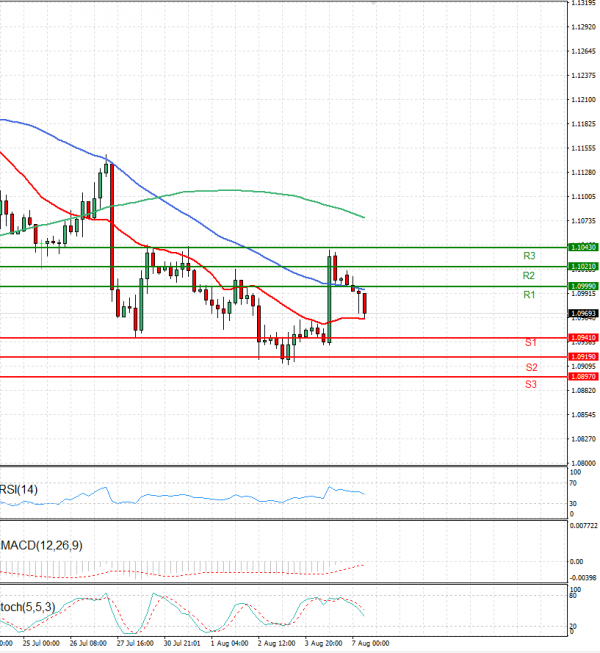Click the 1.08000 price axis value

click(583, 463)
